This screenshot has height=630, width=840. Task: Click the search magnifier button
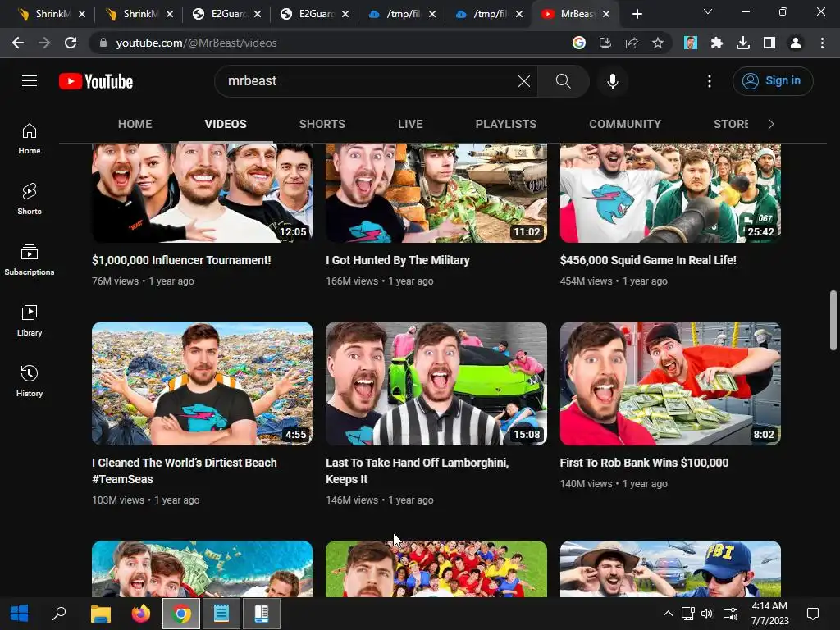[x=563, y=81]
